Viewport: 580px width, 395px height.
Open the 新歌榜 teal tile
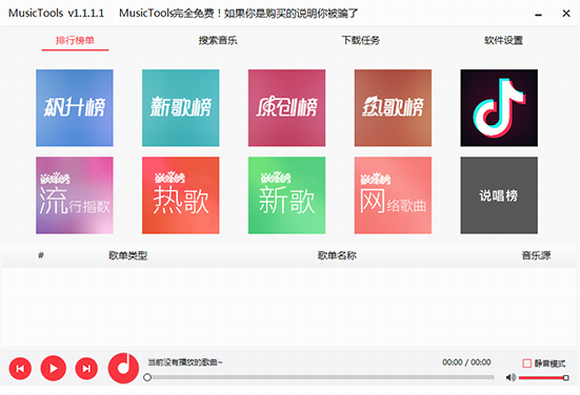point(181,108)
